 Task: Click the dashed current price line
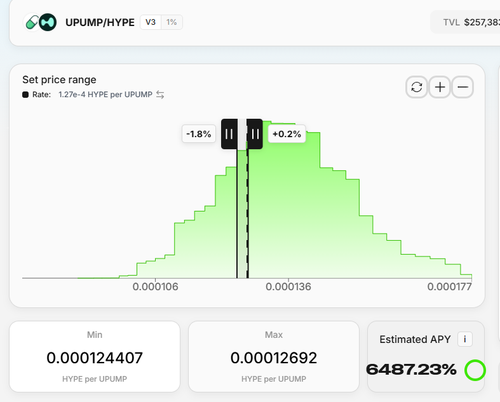247,213
